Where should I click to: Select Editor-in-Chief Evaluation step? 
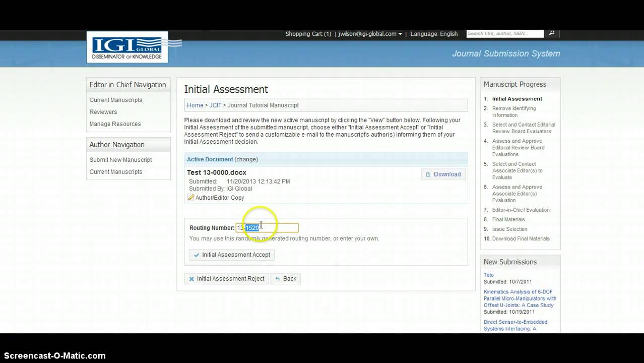(x=521, y=210)
